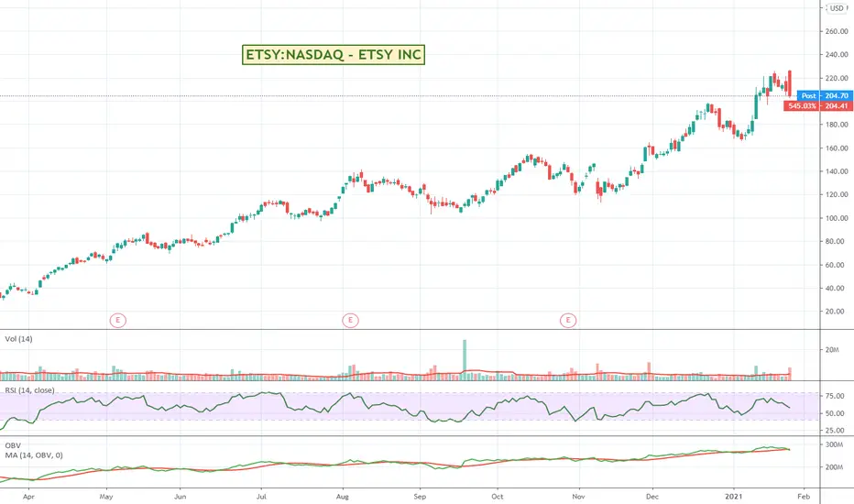This screenshot has width=854, height=504.
Task: Click the 50.00 RSI axis label
Action: [x=836, y=413]
